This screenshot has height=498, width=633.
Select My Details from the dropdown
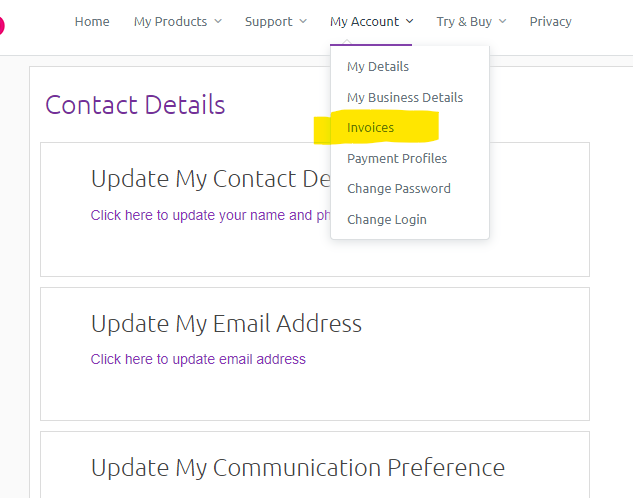tap(378, 67)
